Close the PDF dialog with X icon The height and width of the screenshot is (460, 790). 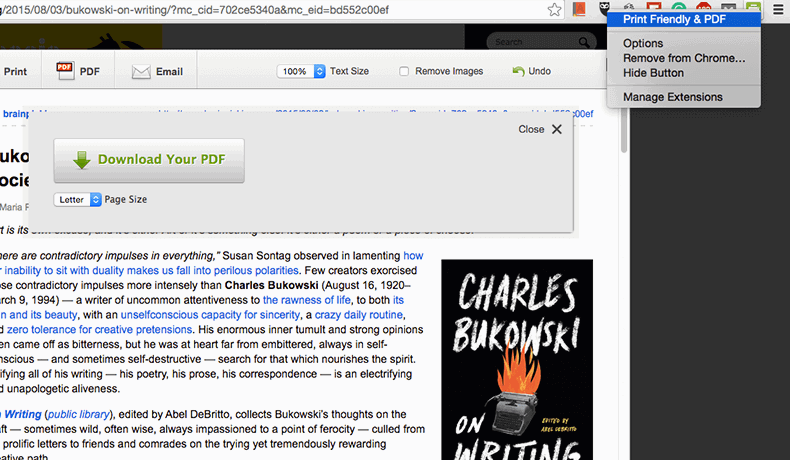pos(557,129)
